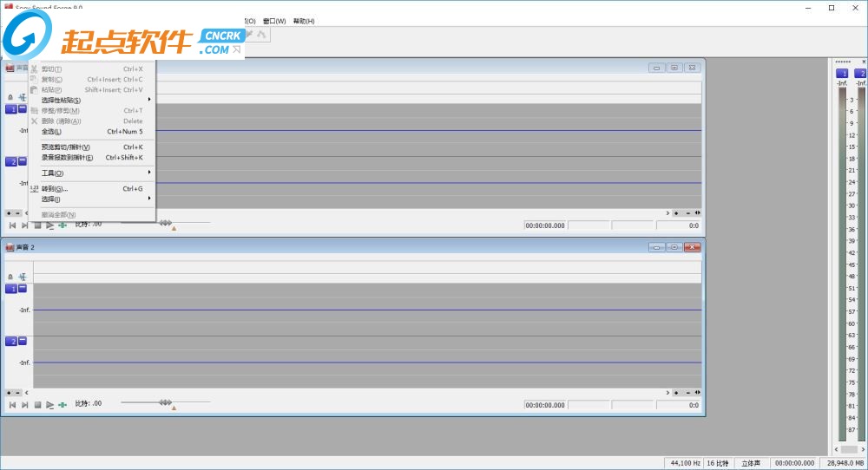Close the channel meters panel
The width and height of the screenshot is (868, 470).
(x=864, y=62)
